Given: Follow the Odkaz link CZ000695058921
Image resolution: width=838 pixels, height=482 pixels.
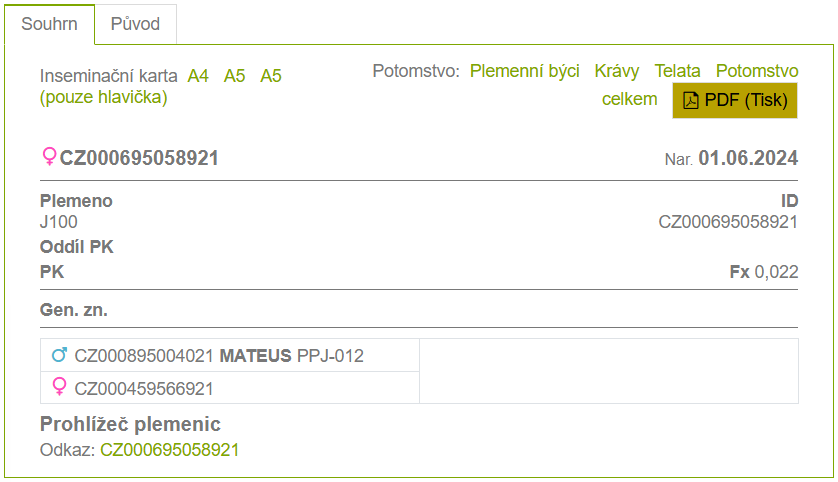Looking at the screenshot, I should pyautogui.click(x=169, y=450).
